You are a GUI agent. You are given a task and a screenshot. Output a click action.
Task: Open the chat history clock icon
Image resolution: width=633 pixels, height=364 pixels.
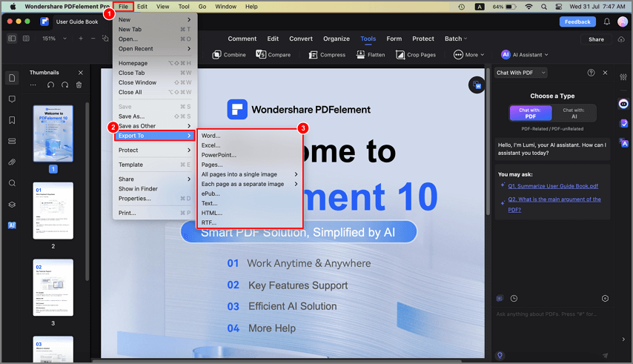pyautogui.click(x=514, y=299)
